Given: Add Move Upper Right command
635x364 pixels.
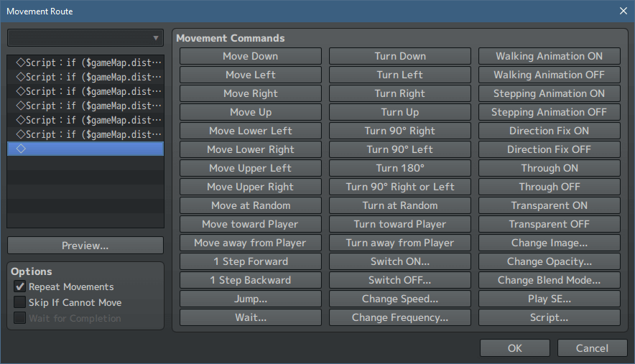Looking at the screenshot, I should click(x=251, y=187).
